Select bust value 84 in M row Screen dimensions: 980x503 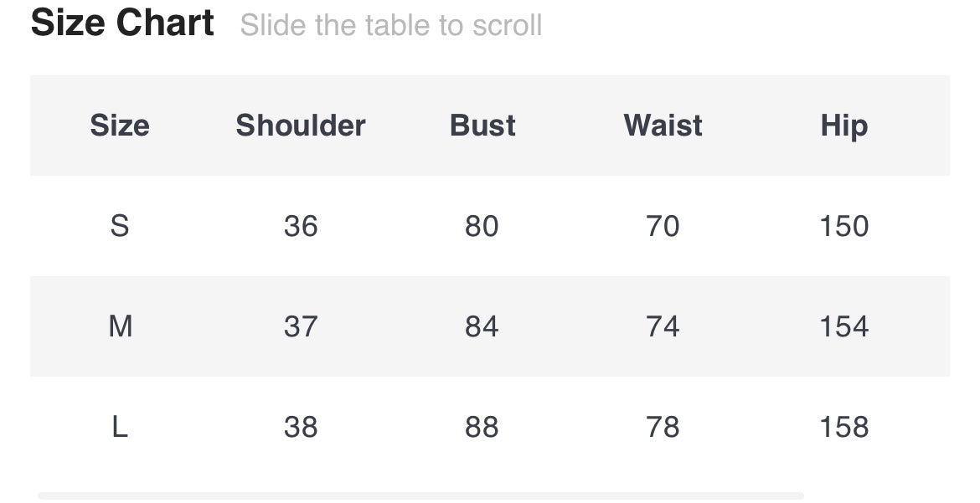click(x=482, y=326)
